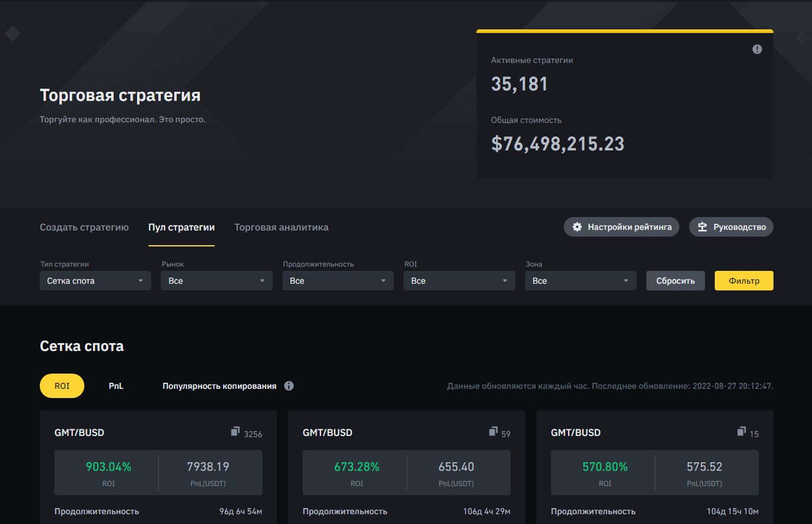812x524 pixels.
Task: Select the ROI sorting pill
Action: [62, 386]
